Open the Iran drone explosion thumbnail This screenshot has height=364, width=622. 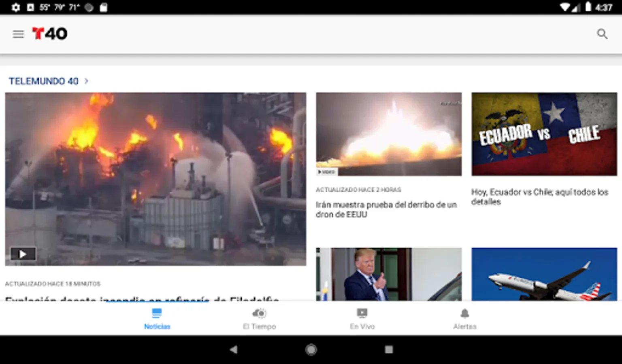389,134
